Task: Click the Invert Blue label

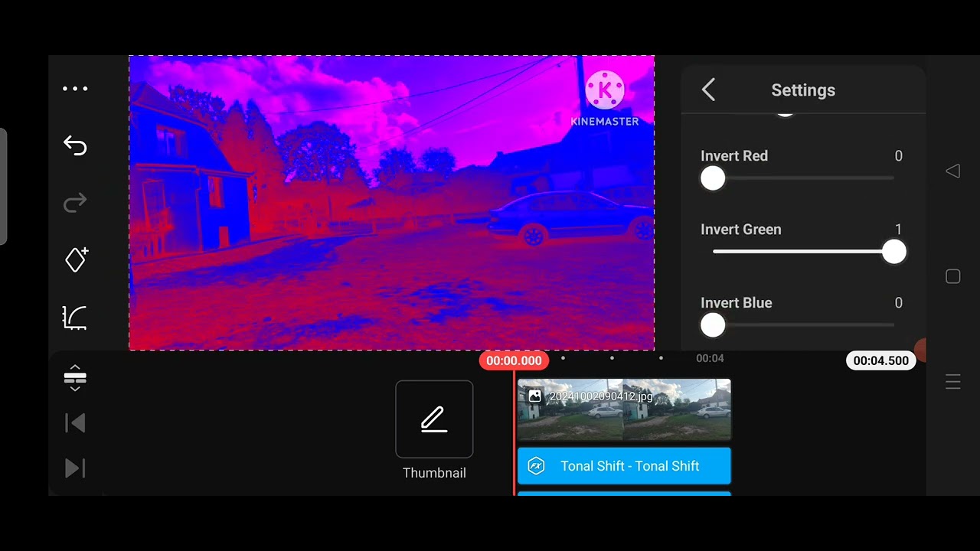Action: (x=736, y=303)
